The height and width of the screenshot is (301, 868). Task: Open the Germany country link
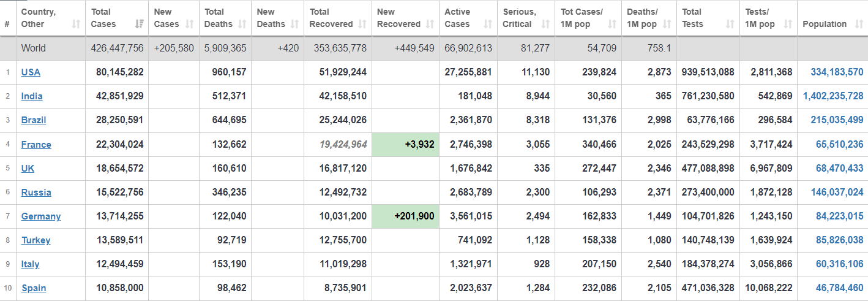coord(41,216)
